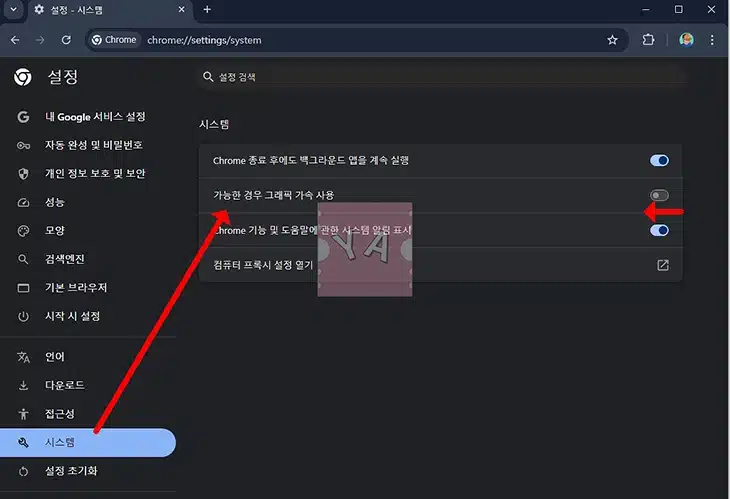The width and height of the screenshot is (730, 499).
Task: Toggle Chrome 종료 후에도 백그라운드 앱 switch
Action: [x=659, y=160]
